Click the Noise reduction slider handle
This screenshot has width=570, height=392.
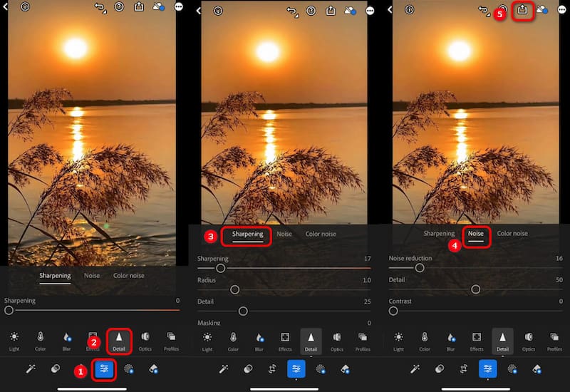click(x=420, y=268)
